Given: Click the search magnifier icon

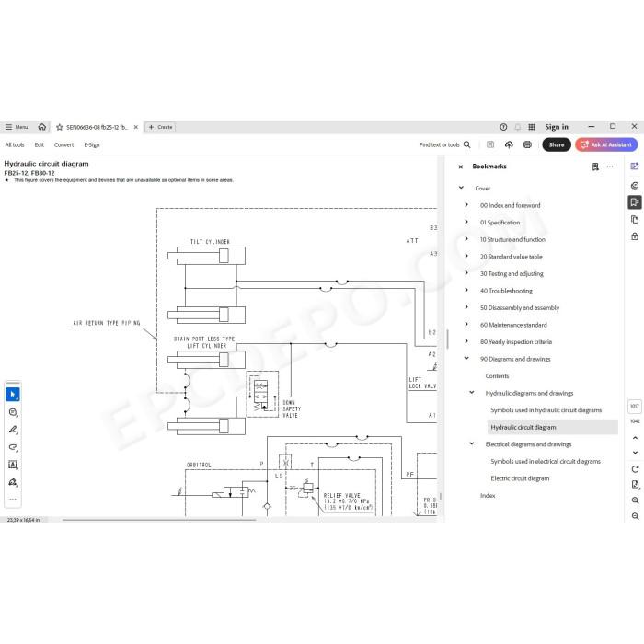Looking at the screenshot, I should click(467, 144).
